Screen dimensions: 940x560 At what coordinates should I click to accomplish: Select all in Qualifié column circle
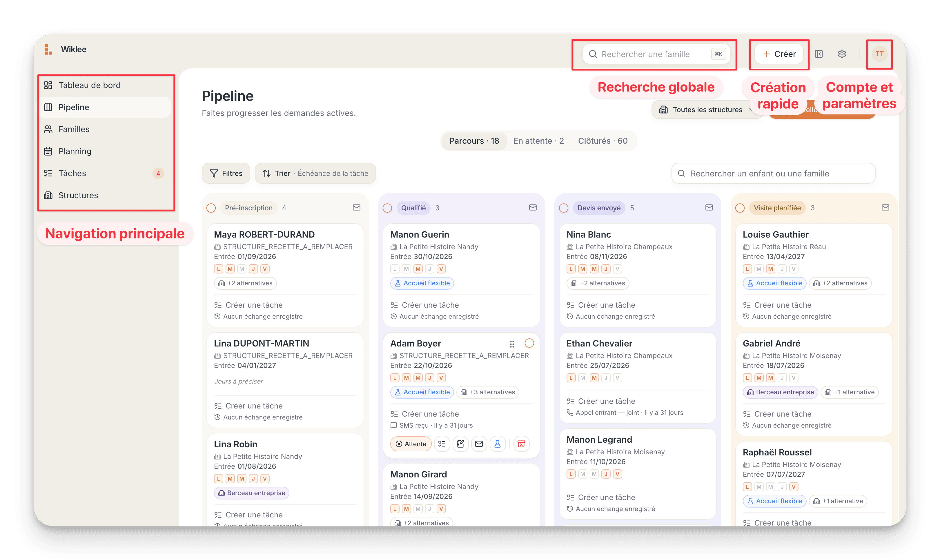pos(387,208)
